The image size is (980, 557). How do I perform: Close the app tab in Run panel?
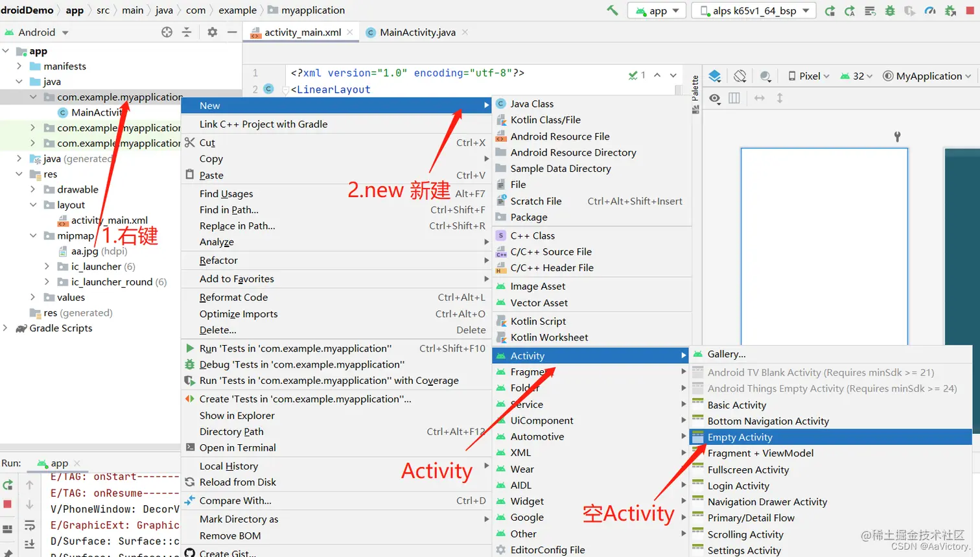(x=77, y=463)
